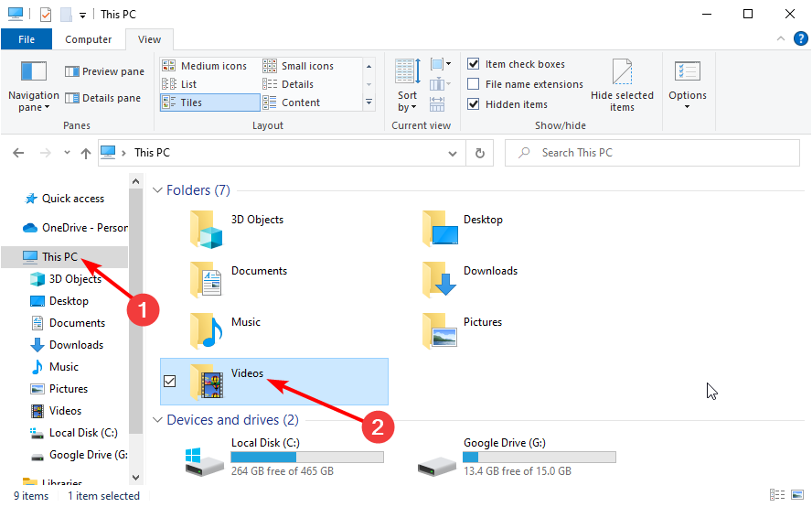The image size is (812, 507).
Task: Click Local Disk (C:) usage bar
Action: pyautogui.click(x=307, y=457)
